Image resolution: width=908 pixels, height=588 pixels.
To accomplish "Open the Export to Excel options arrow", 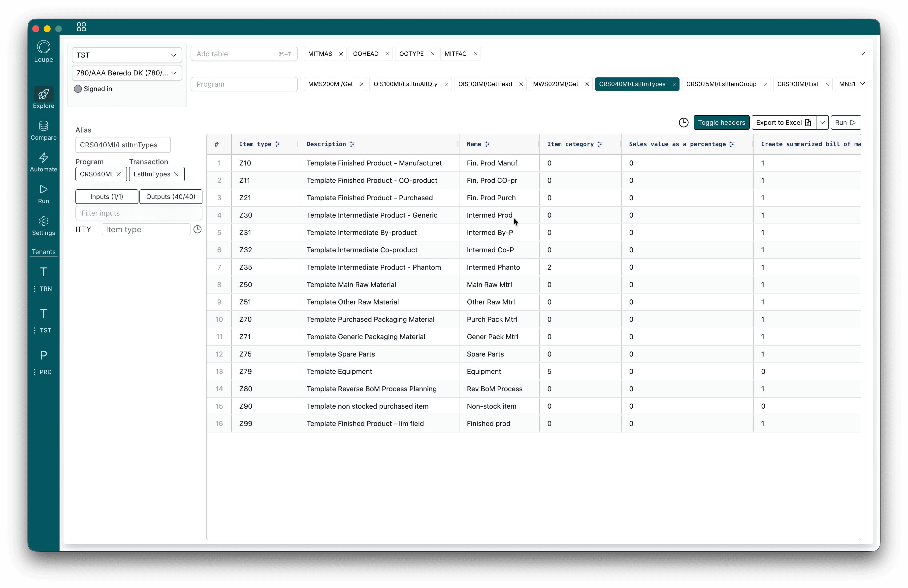I will (x=822, y=123).
